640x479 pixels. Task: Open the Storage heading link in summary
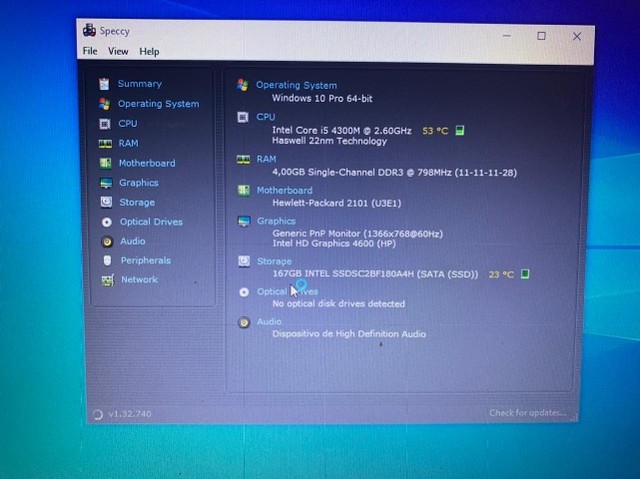(x=274, y=262)
